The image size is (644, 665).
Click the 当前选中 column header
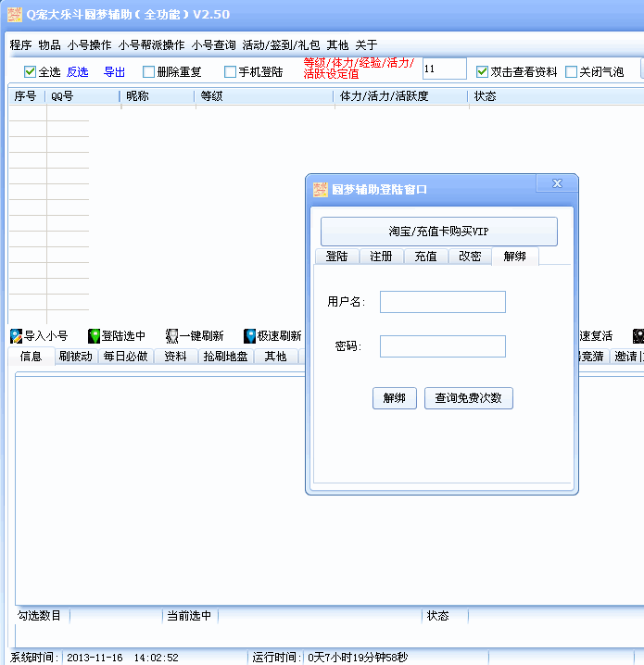(x=189, y=615)
